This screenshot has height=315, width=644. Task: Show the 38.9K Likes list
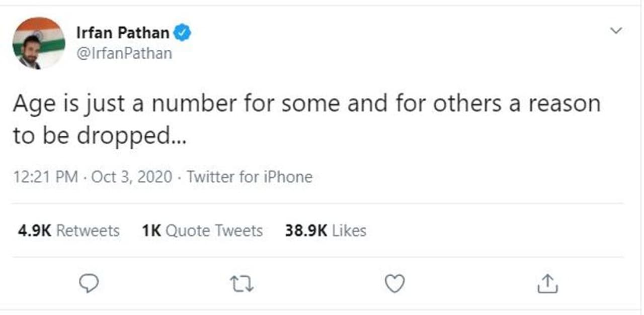326,231
